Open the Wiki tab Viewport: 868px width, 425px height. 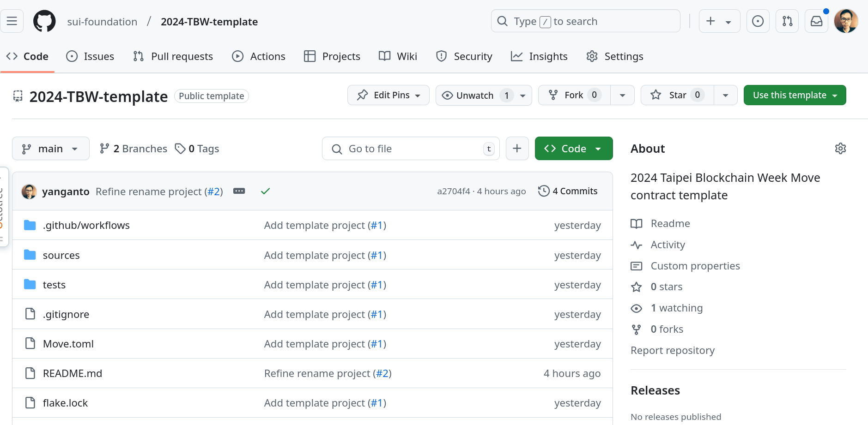point(398,56)
